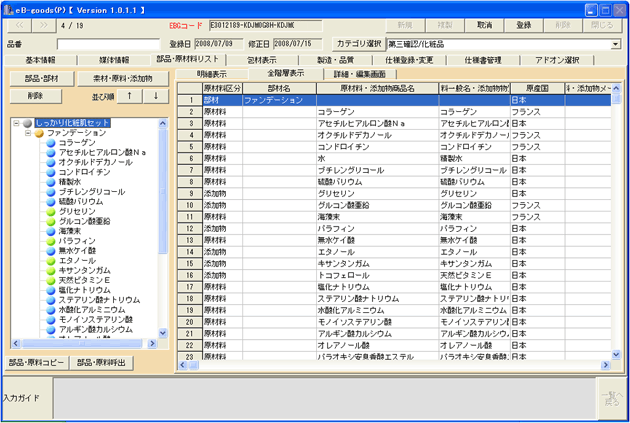Click the 部品・原料コピー button

click(x=36, y=363)
